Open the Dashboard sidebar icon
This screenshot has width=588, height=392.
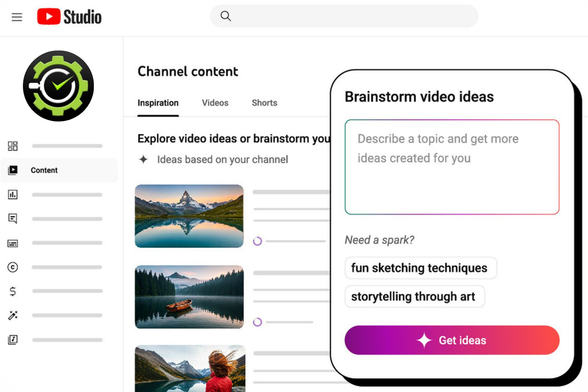click(13, 146)
